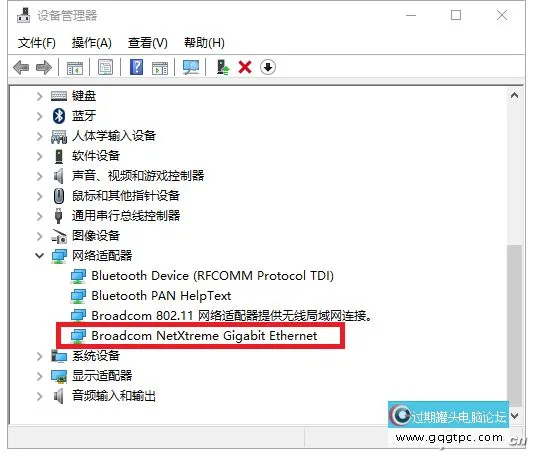Click the Back arrow toolbar icon

(21, 67)
